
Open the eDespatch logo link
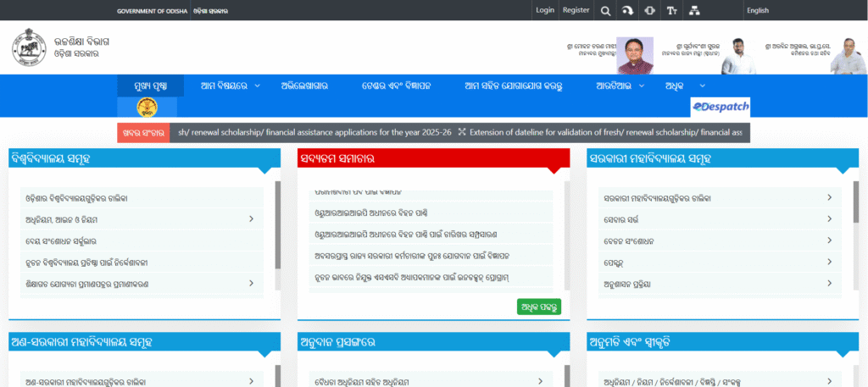(721, 107)
